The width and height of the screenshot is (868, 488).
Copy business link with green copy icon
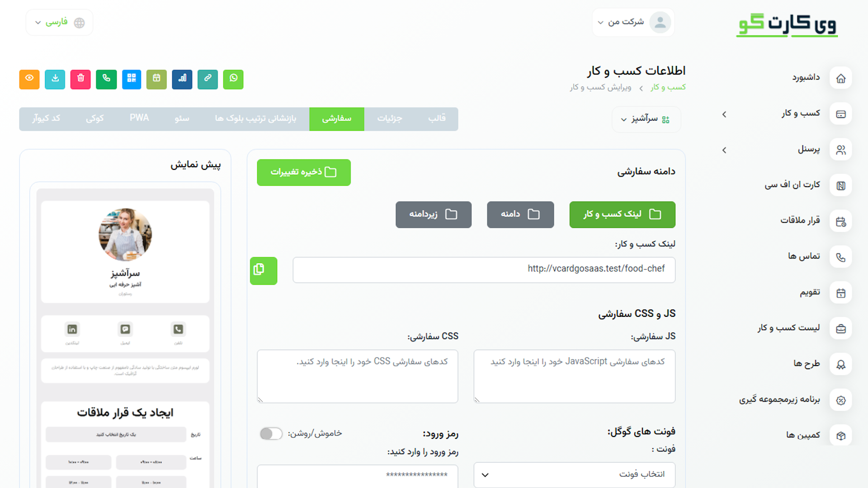pos(264,270)
